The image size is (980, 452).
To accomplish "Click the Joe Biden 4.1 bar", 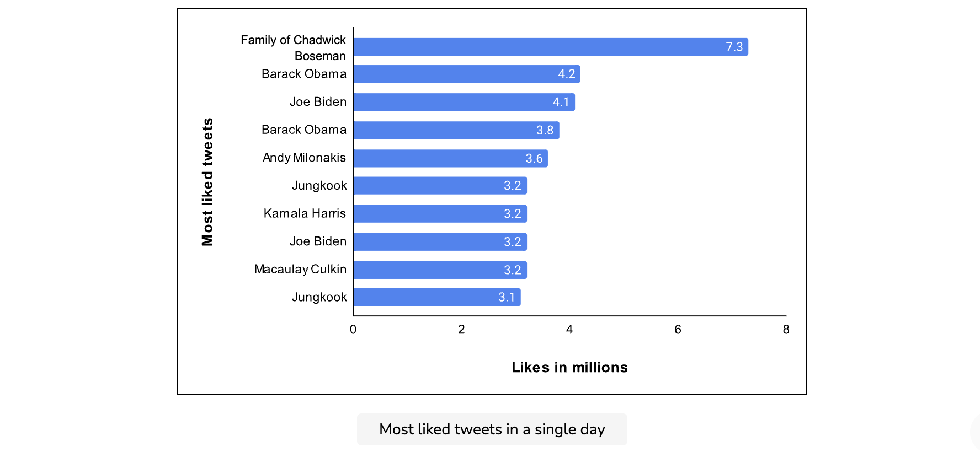I will tap(464, 102).
